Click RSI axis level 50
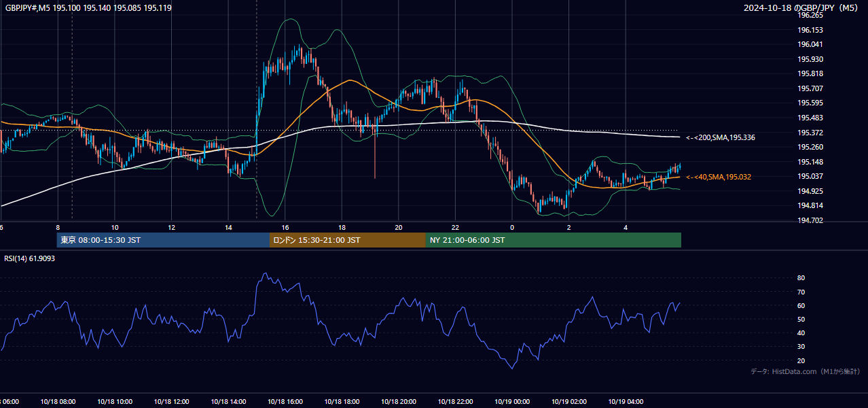Viewport: 868px width, 408px height. pos(801,319)
